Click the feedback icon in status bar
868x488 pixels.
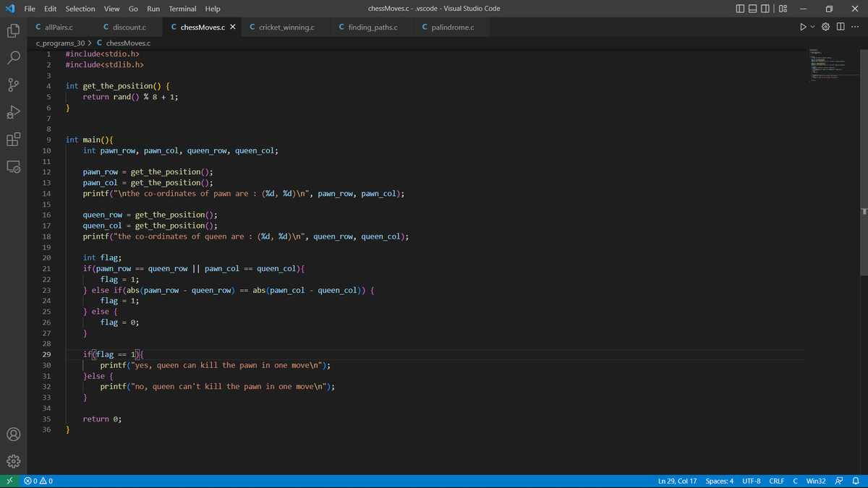839,481
